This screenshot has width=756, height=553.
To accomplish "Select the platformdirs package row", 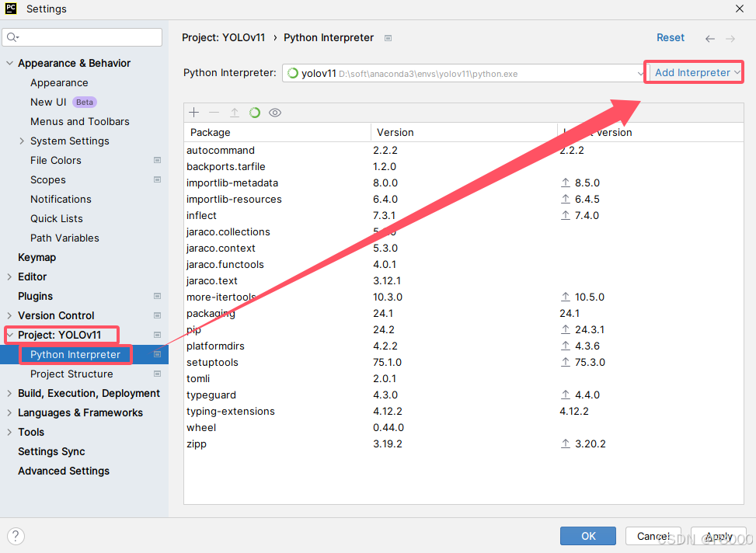I will [463, 346].
